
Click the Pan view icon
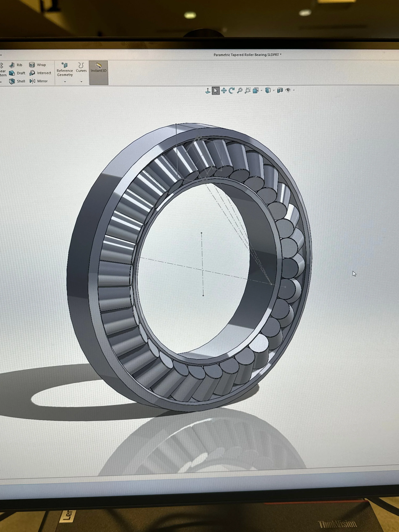[x=224, y=91]
